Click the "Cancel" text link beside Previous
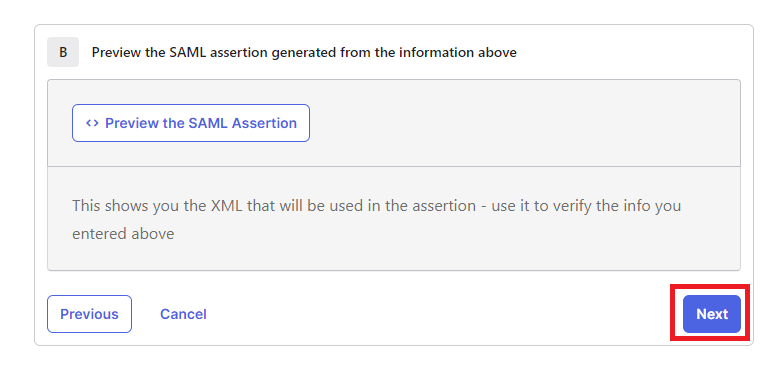Image resolution: width=783 pixels, height=365 pixels. [183, 314]
